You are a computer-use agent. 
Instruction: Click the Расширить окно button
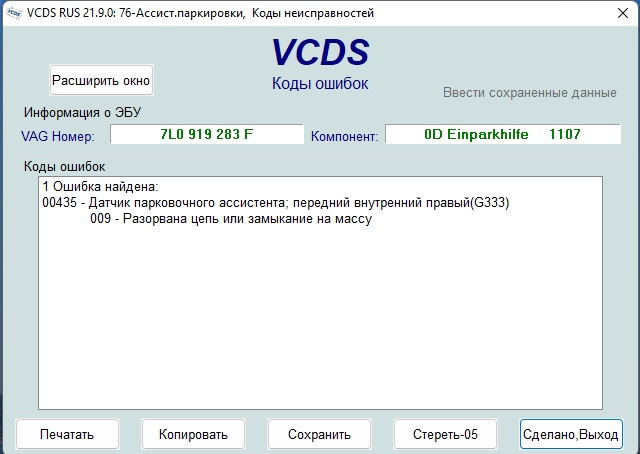[x=101, y=80]
